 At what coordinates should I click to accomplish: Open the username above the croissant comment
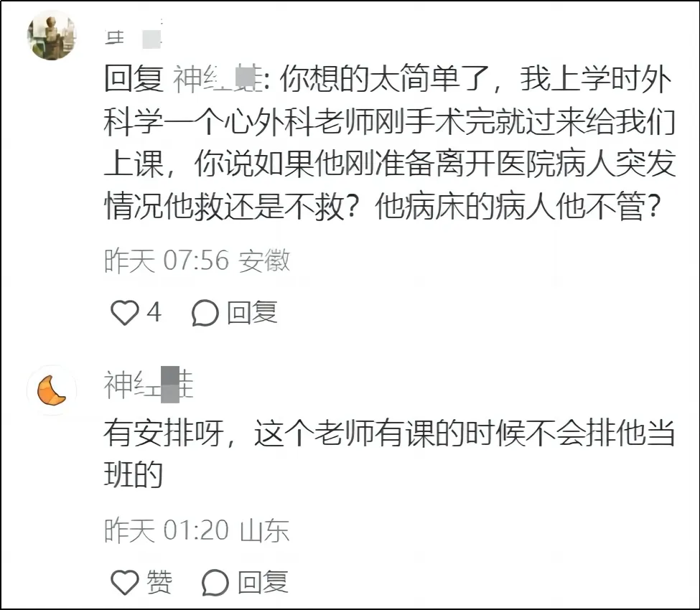click(149, 386)
